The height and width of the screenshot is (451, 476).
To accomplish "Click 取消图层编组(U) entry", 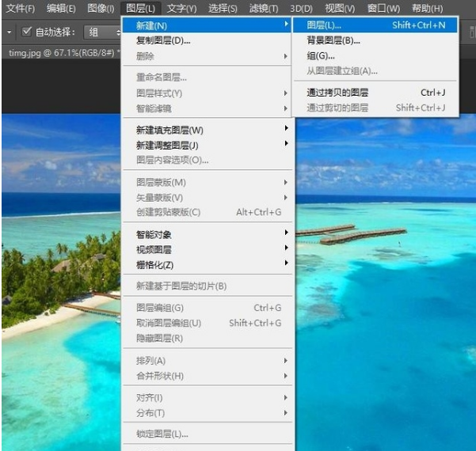I will pos(207,323).
